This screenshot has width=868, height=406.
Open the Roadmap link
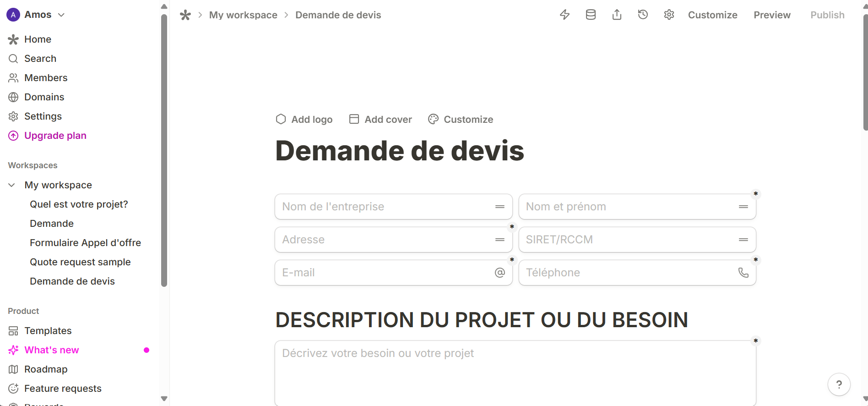tap(46, 369)
